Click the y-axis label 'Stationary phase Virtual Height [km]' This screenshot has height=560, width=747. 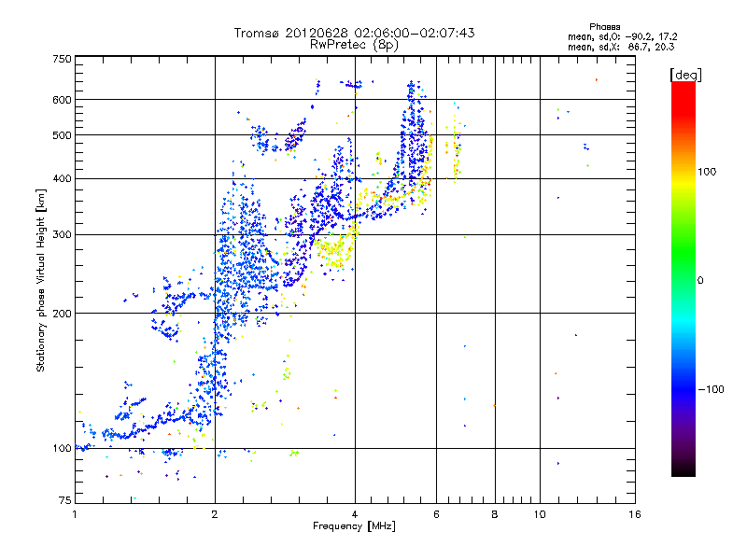(40, 280)
